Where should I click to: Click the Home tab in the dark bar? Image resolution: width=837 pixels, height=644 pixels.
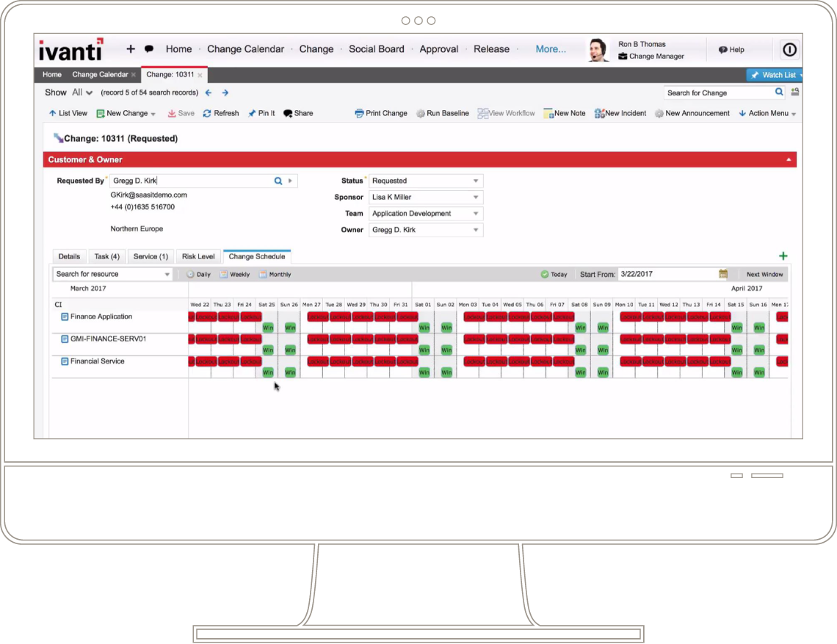pos(52,75)
